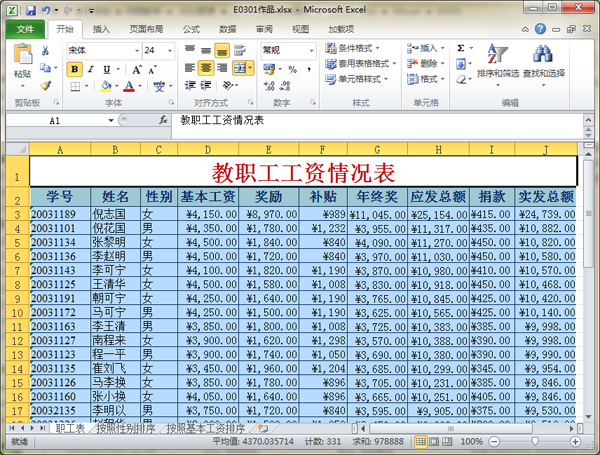
Task: Click the Format Painter brush icon
Action: tap(47, 85)
